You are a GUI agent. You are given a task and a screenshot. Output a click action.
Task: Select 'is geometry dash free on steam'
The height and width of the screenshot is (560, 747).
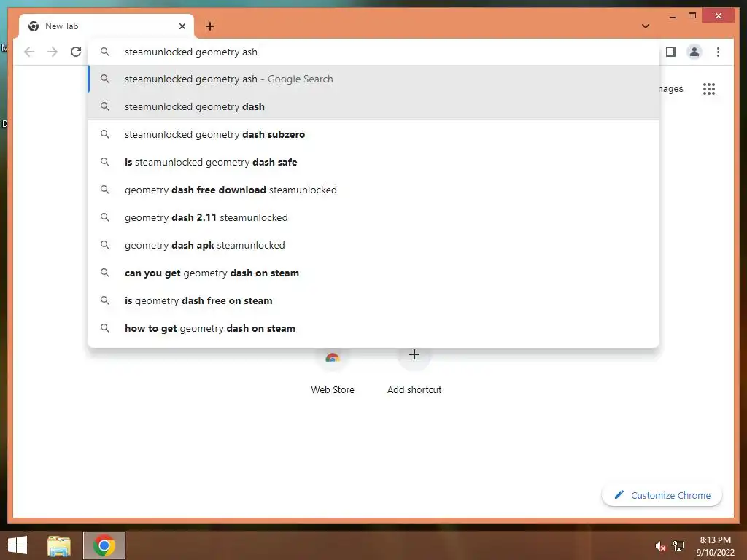point(374,300)
